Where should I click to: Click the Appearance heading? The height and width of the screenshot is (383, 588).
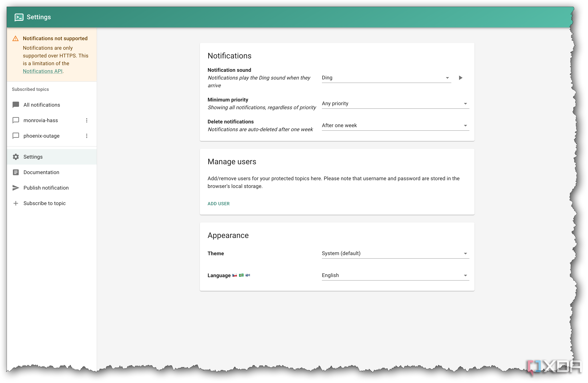(x=228, y=235)
